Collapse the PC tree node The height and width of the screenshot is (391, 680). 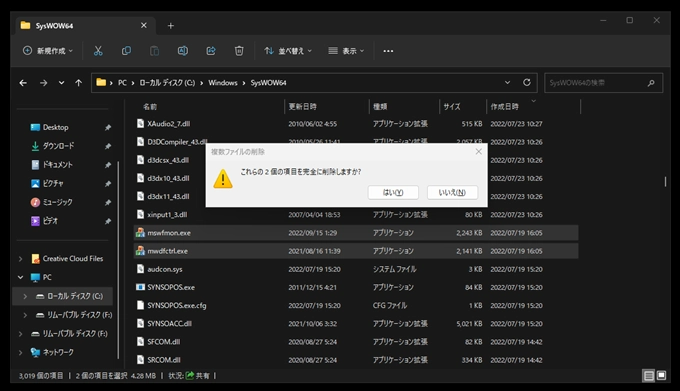(x=20, y=277)
